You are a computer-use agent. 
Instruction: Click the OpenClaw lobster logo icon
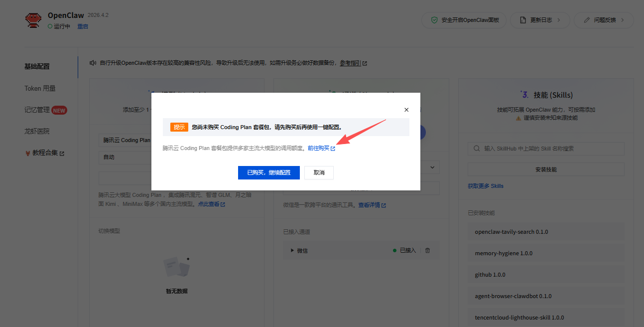tap(33, 20)
